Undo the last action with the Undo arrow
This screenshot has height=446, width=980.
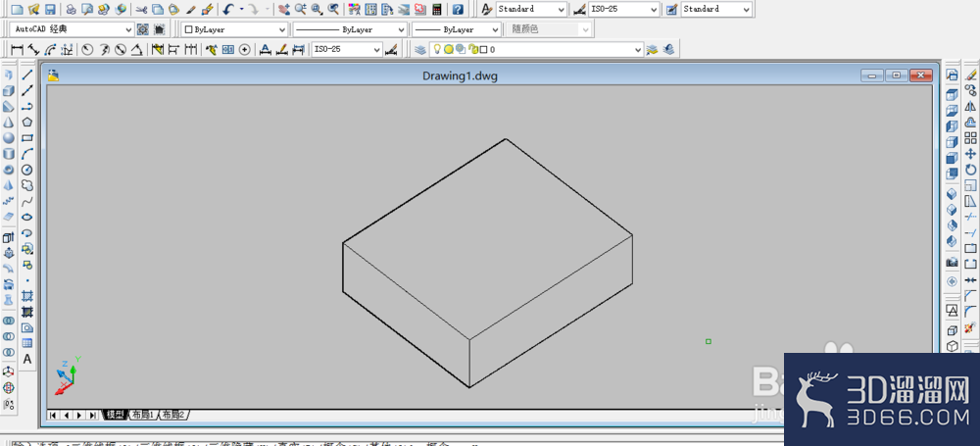coord(228,10)
